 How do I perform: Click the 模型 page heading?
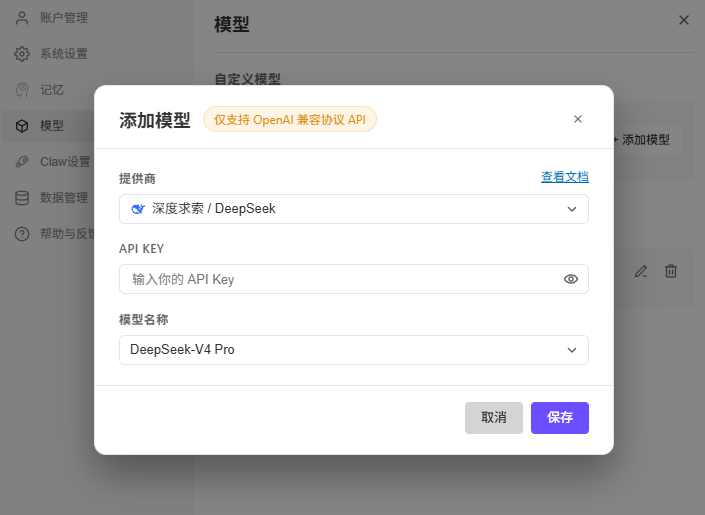click(x=232, y=24)
